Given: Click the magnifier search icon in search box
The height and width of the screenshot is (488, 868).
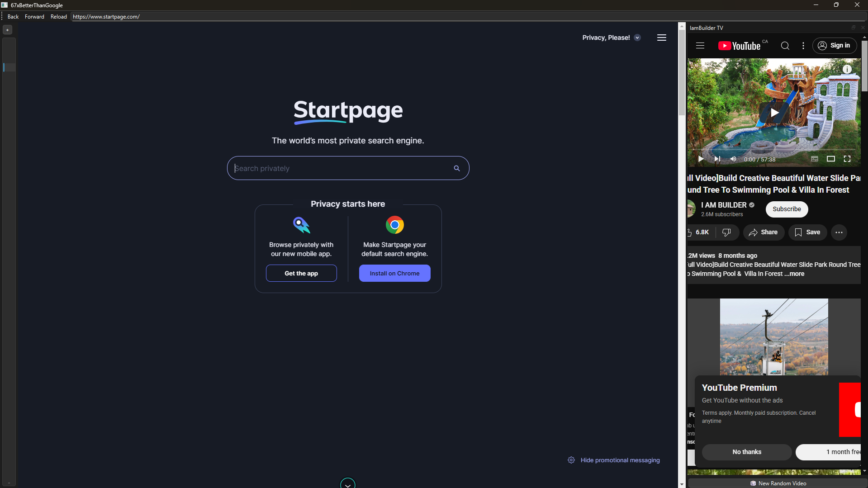Looking at the screenshot, I should point(457,168).
